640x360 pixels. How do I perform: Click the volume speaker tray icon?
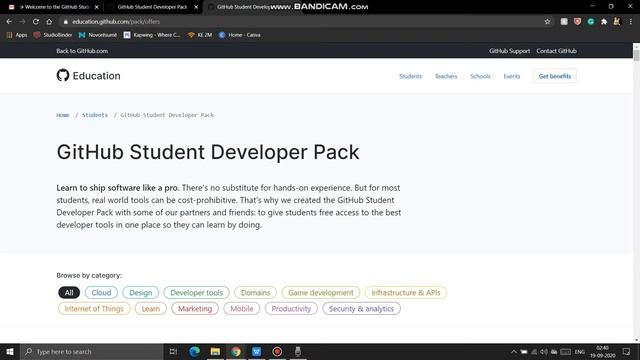(x=544, y=351)
